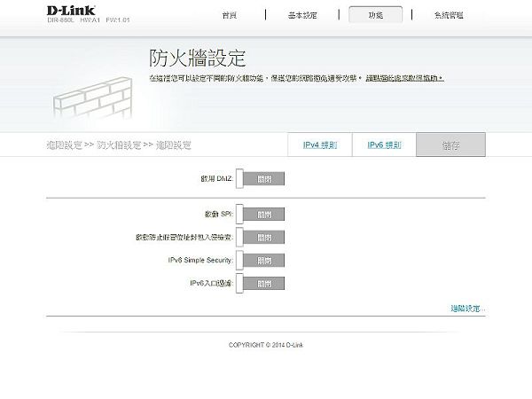The height and width of the screenshot is (399, 532).
Task: Click the D-Link logo
Action: tap(71, 11)
